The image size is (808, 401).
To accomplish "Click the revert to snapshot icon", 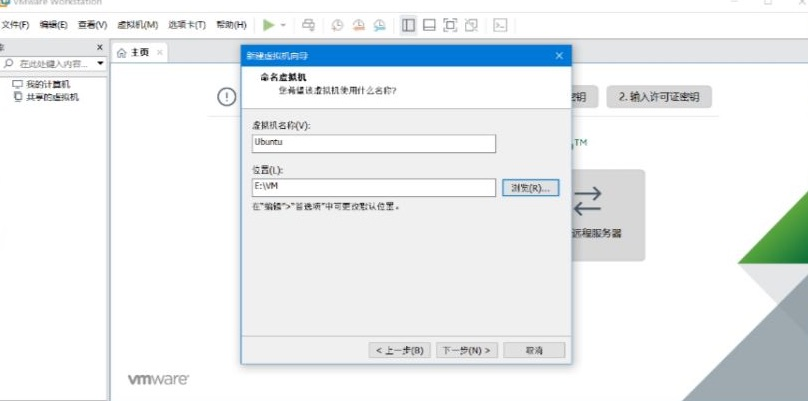I will tap(359, 25).
